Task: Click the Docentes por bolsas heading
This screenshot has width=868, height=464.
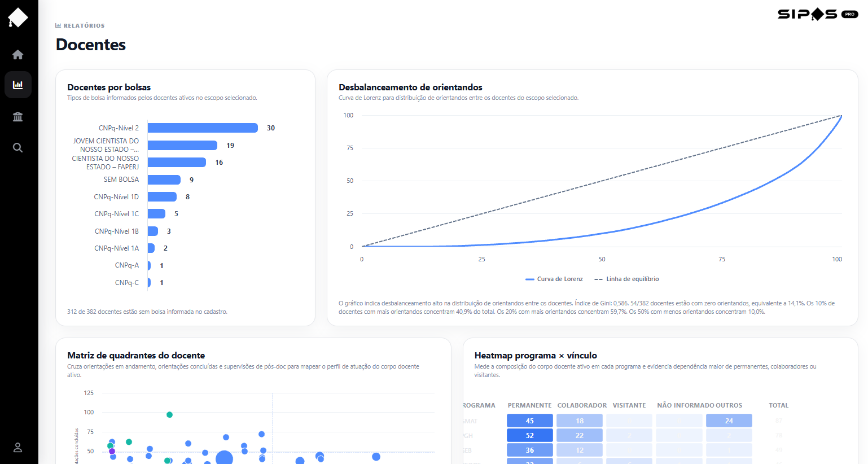Action: [x=109, y=87]
